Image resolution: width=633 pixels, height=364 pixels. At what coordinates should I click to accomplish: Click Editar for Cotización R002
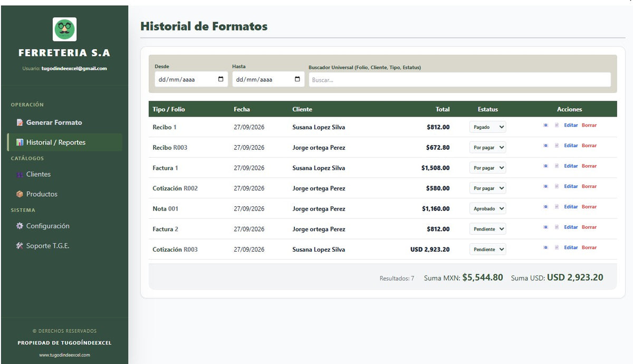[571, 186]
